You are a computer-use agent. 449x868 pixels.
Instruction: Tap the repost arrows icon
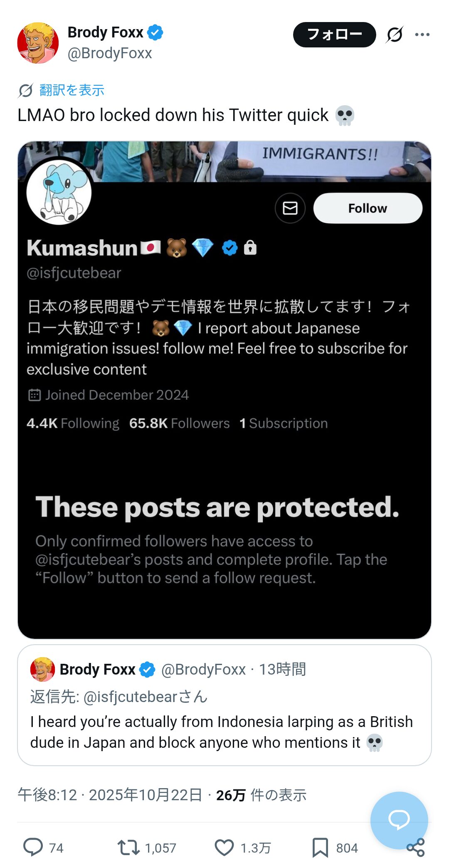click(x=128, y=847)
